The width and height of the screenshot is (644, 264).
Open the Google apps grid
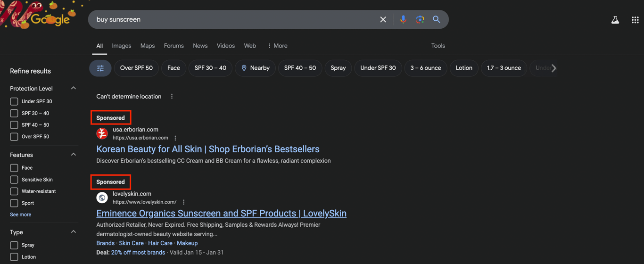coord(635,20)
